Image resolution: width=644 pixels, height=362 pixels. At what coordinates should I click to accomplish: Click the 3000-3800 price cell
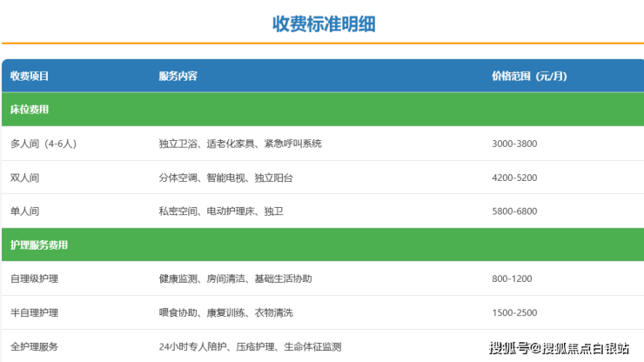[x=514, y=144]
